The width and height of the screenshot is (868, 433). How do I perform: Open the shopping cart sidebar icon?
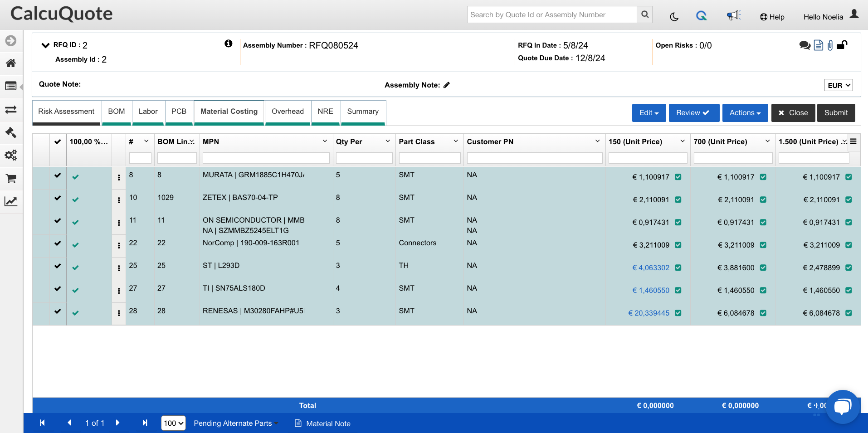pos(11,179)
